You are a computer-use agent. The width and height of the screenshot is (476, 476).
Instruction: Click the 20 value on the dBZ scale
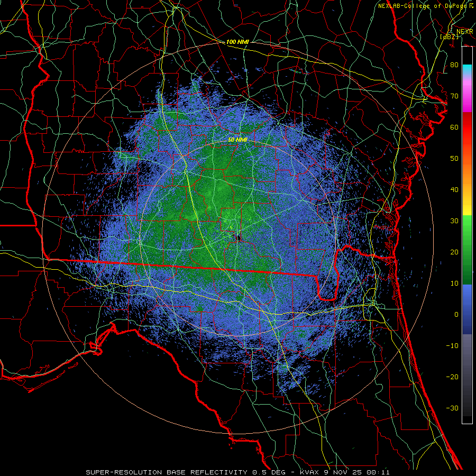click(x=454, y=252)
